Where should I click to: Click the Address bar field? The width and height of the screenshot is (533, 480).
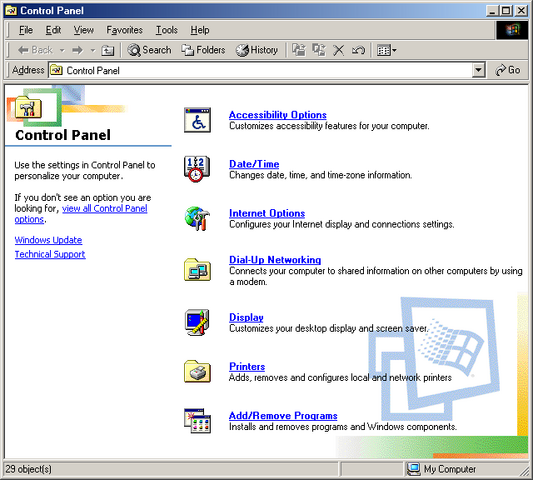click(x=266, y=70)
